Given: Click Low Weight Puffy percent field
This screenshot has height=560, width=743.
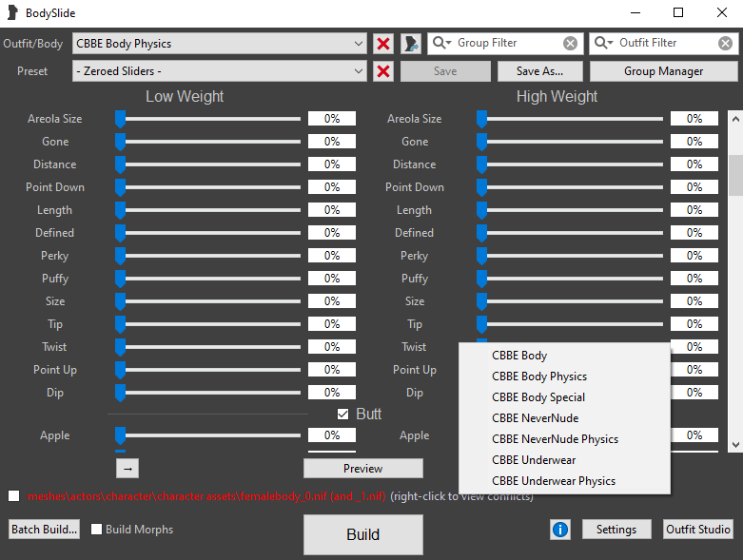Looking at the screenshot, I should click(332, 279).
